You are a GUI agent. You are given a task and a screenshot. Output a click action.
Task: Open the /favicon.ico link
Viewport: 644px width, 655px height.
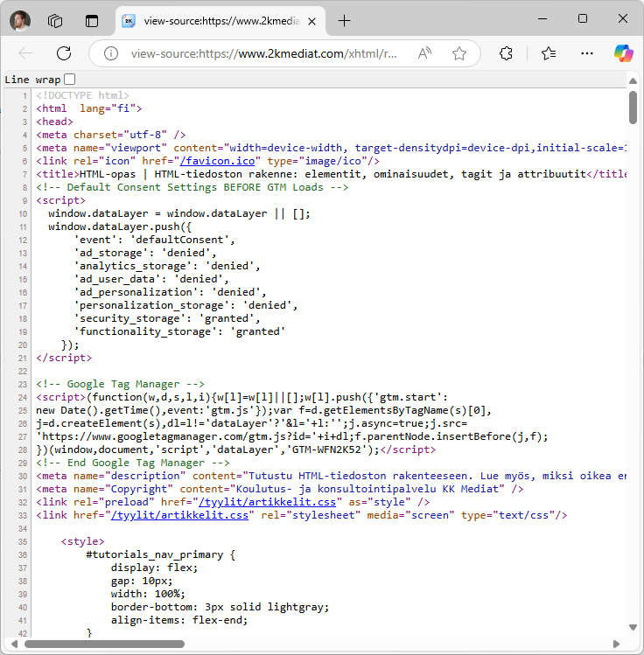(x=217, y=161)
